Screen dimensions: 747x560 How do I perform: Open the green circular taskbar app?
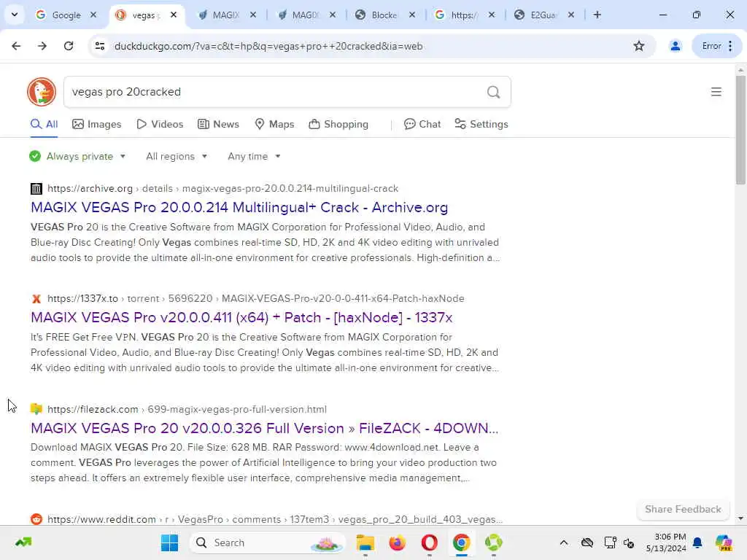(494, 542)
